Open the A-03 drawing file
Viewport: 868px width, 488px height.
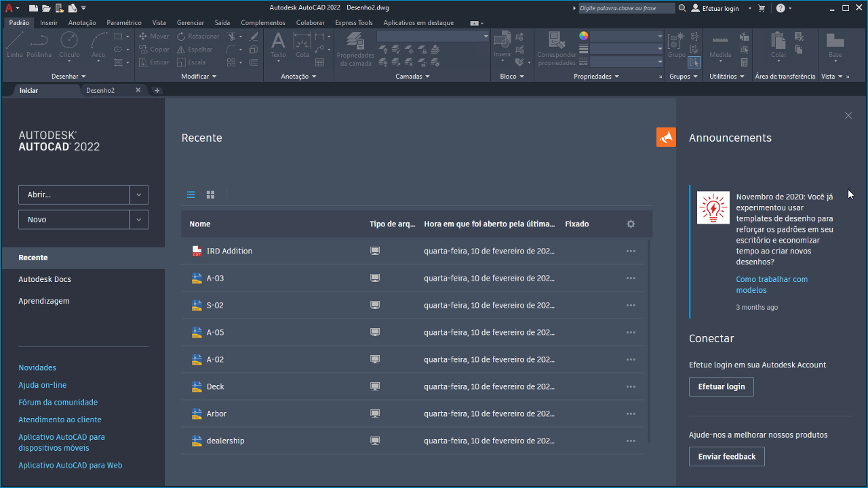pyautogui.click(x=215, y=278)
